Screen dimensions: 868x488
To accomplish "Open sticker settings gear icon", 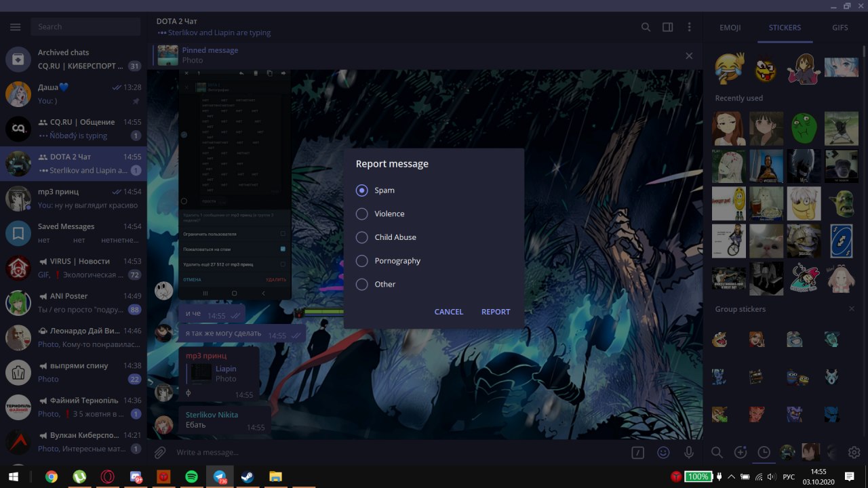I will tap(854, 452).
